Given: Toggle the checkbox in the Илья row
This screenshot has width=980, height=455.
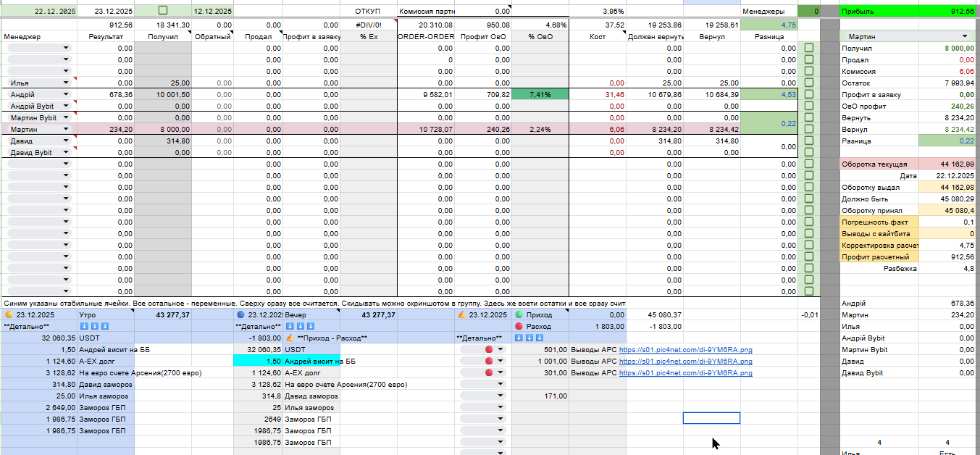Looking at the screenshot, I should point(809,83).
